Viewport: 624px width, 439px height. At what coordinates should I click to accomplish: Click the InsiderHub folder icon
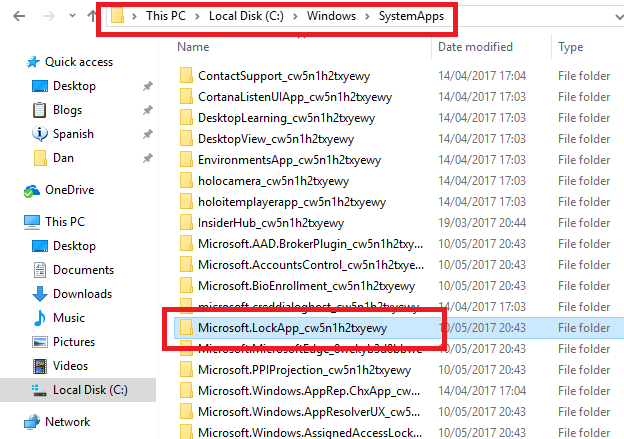click(x=186, y=222)
